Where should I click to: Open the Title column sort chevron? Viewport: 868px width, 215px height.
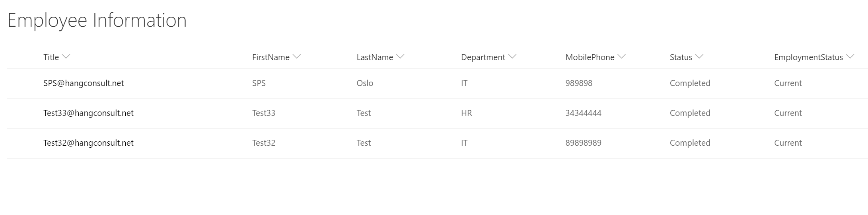click(66, 57)
